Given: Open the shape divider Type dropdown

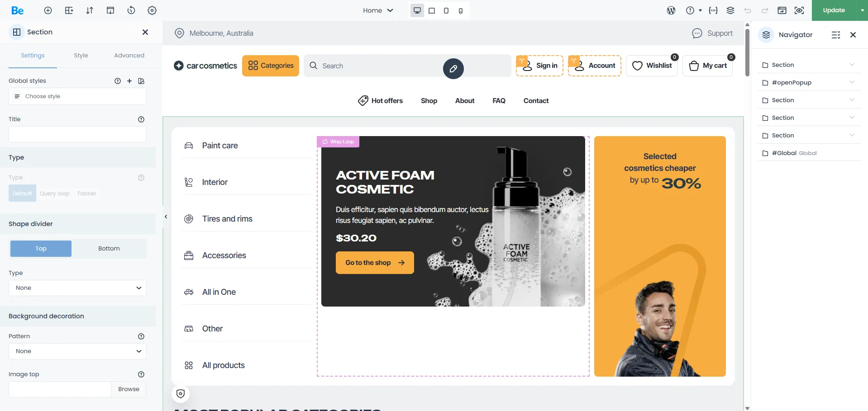Looking at the screenshot, I should click(x=77, y=288).
